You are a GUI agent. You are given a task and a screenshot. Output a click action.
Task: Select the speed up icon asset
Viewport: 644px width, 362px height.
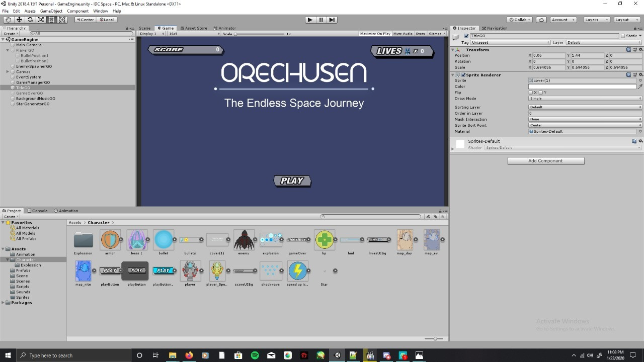[x=297, y=271]
